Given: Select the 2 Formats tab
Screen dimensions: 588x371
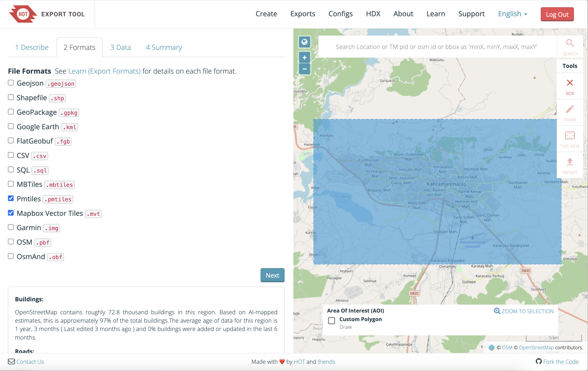Looking at the screenshot, I should (79, 47).
